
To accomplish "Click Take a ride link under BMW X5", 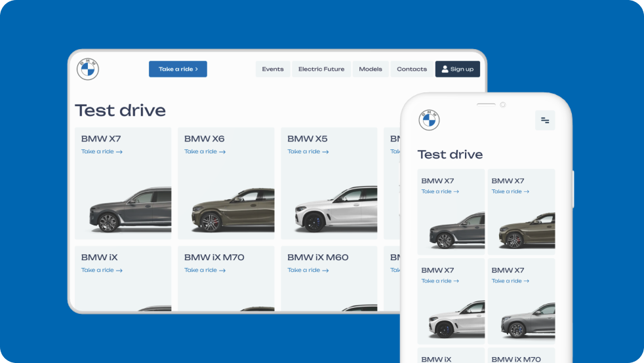I will coord(308,151).
